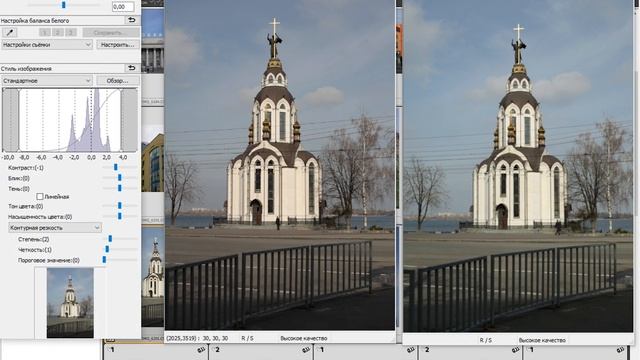This screenshot has width=640, height=360.
Task: Click inside the tone curve histogram
Action: tap(70, 120)
